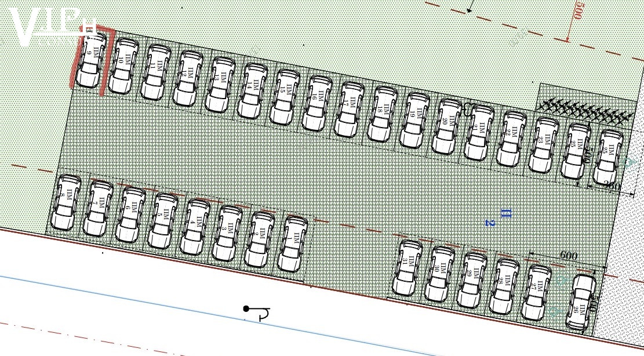Select the sideways car in space 26
This screenshot has height=356, width=644.
[x=581, y=301]
